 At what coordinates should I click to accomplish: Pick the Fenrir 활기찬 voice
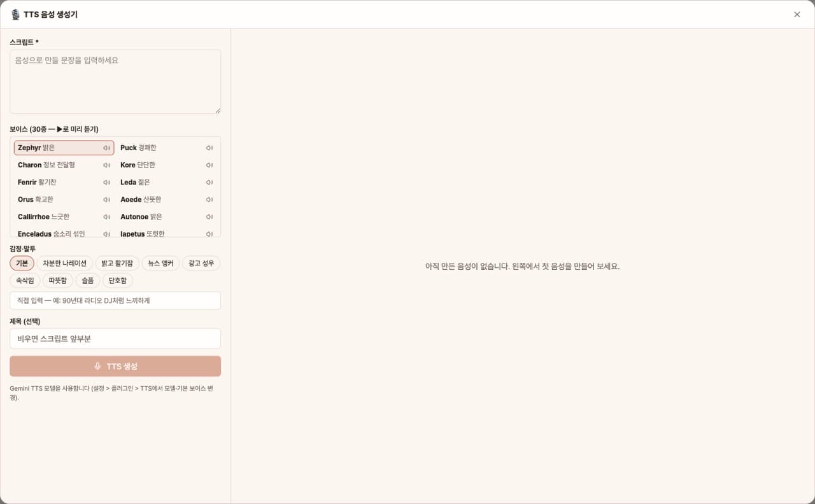coord(64,183)
